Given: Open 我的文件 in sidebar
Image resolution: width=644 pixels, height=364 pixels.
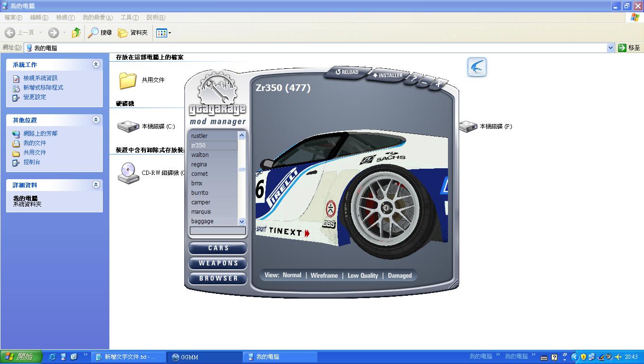Looking at the screenshot, I should 35,143.
